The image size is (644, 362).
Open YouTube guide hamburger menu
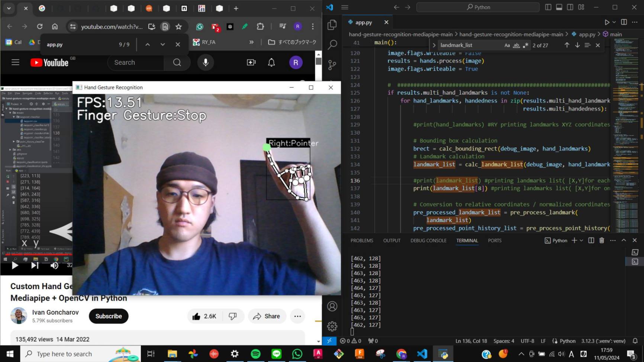[15, 62]
